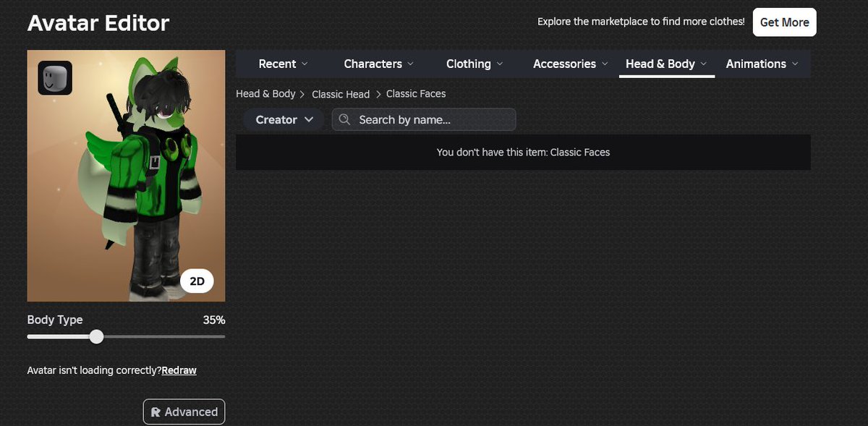868x426 pixels.
Task: Click the 'You don't have this item' message
Action: (x=523, y=153)
